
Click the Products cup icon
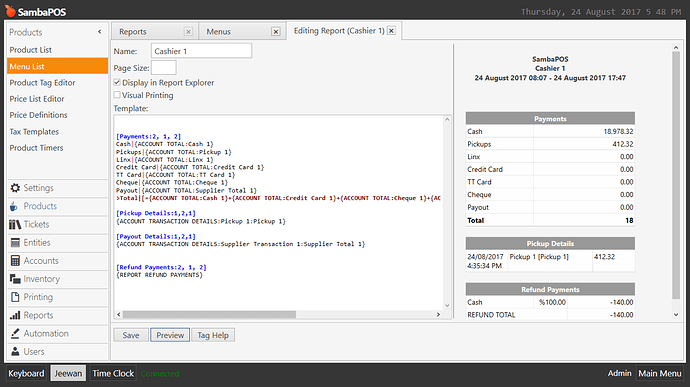tap(14, 206)
